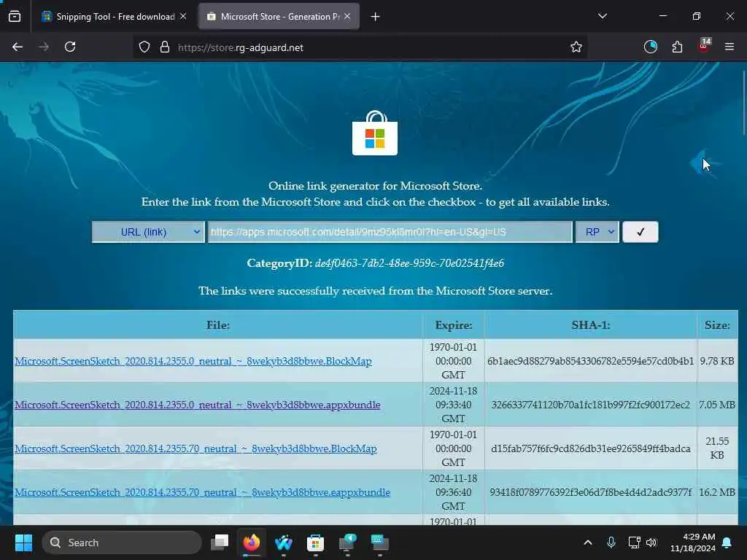
Task: Focus the Microsoft Store link input field
Action: tap(390, 232)
